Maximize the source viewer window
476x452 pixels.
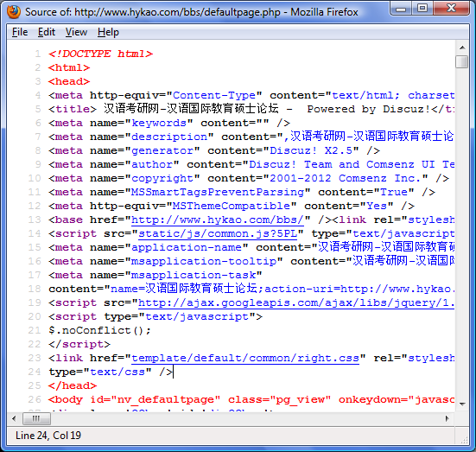pos(422,9)
